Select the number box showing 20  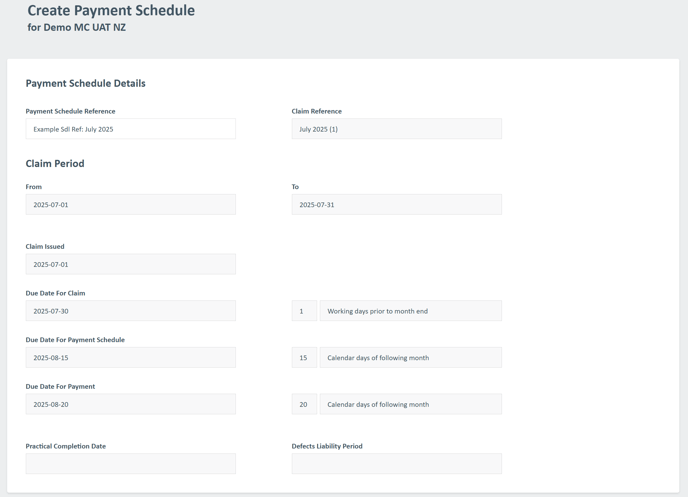click(x=304, y=404)
